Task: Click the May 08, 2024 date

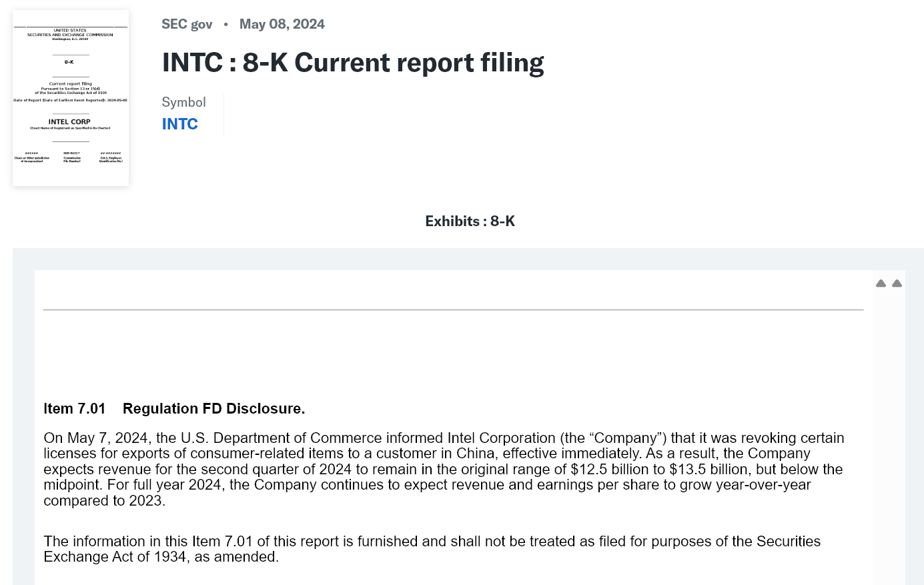Action: point(282,24)
